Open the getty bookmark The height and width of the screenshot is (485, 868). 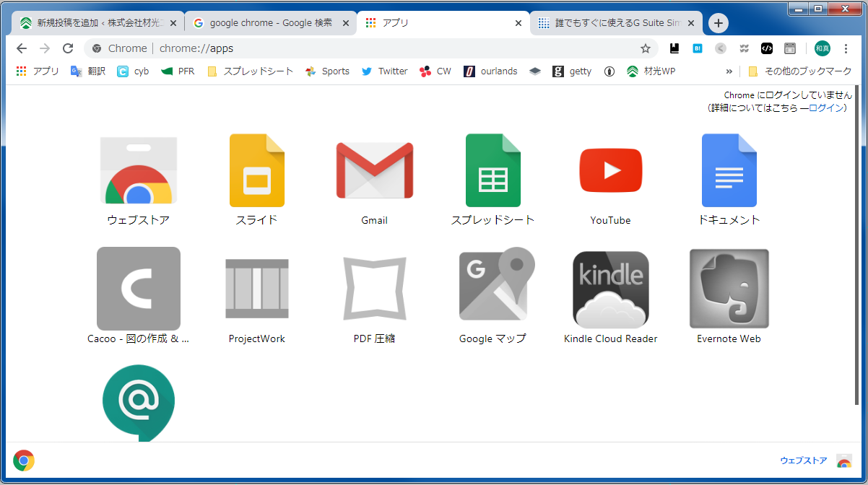tap(572, 71)
